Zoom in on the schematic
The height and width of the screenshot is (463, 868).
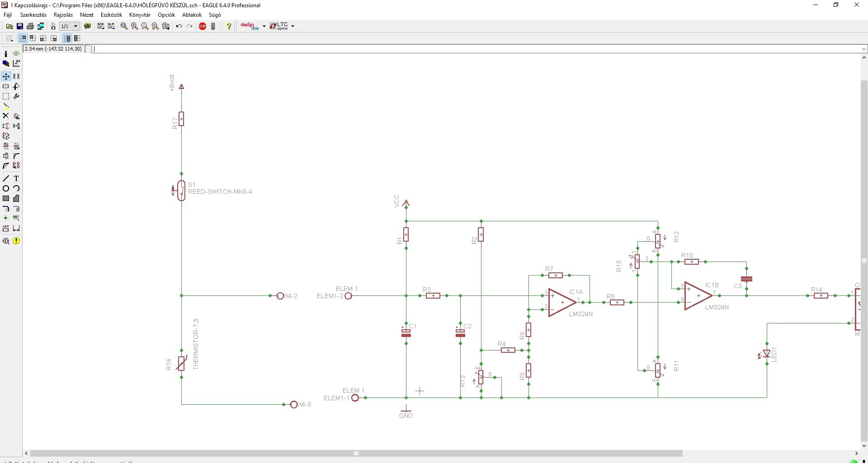pos(135,26)
